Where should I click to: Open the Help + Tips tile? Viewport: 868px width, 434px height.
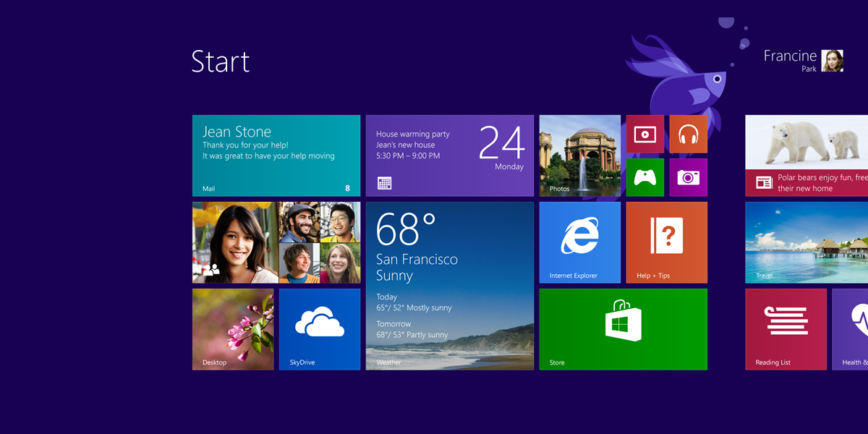[x=667, y=242]
